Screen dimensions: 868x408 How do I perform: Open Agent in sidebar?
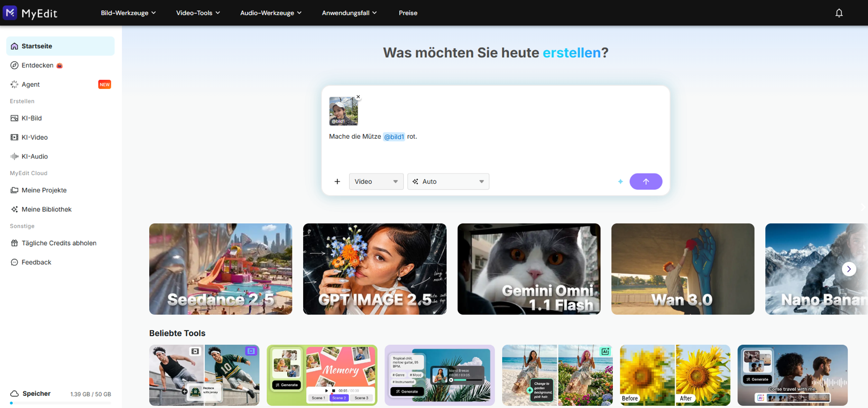60,85
